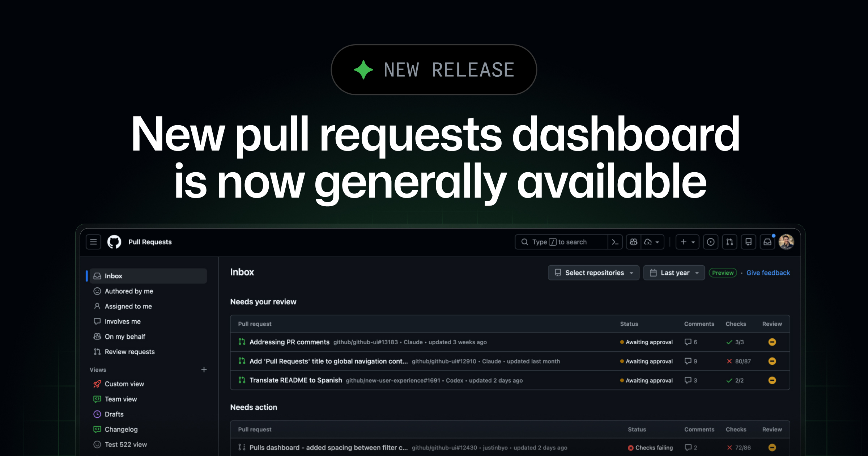Open the hamburger navigation menu
This screenshot has width=868, height=456.
click(x=93, y=242)
